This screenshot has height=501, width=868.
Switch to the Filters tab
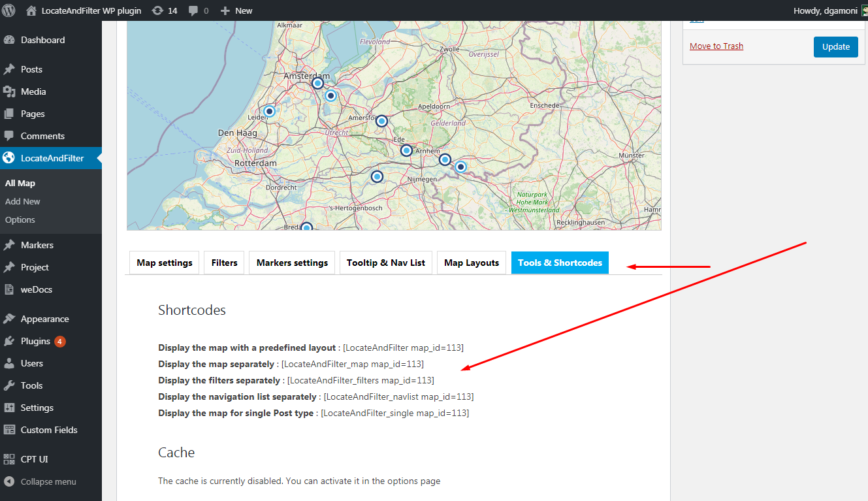point(224,263)
